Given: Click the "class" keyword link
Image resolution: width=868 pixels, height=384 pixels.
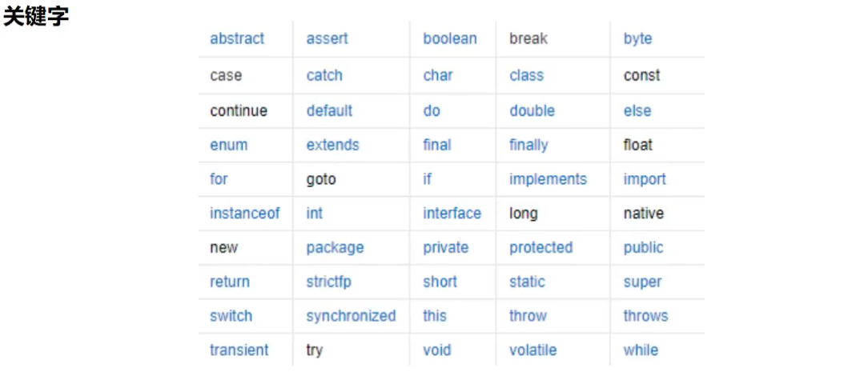Looking at the screenshot, I should [526, 75].
